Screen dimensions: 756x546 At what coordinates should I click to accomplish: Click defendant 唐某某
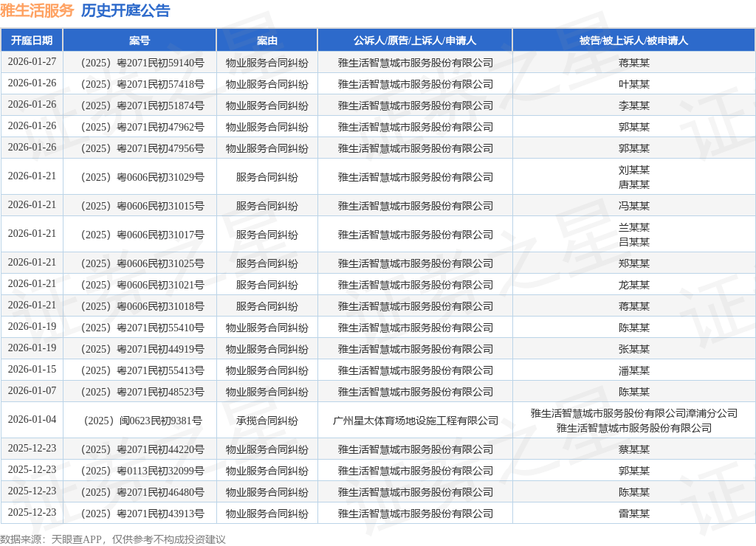pos(634,184)
